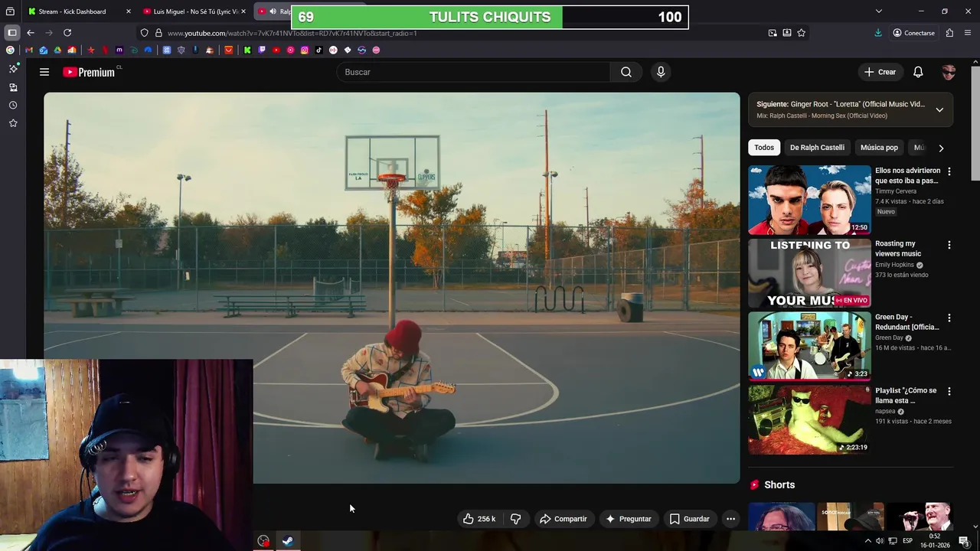The height and width of the screenshot is (551, 980).
Task: Open the account avatar menu
Action: (x=949, y=72)
